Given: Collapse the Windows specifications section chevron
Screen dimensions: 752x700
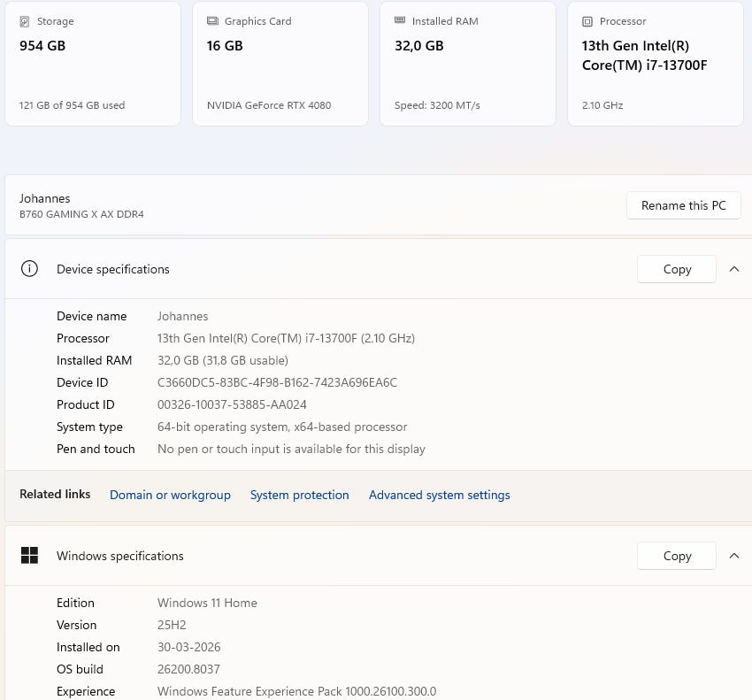Looking at the screenshot, I should (734, 556).
